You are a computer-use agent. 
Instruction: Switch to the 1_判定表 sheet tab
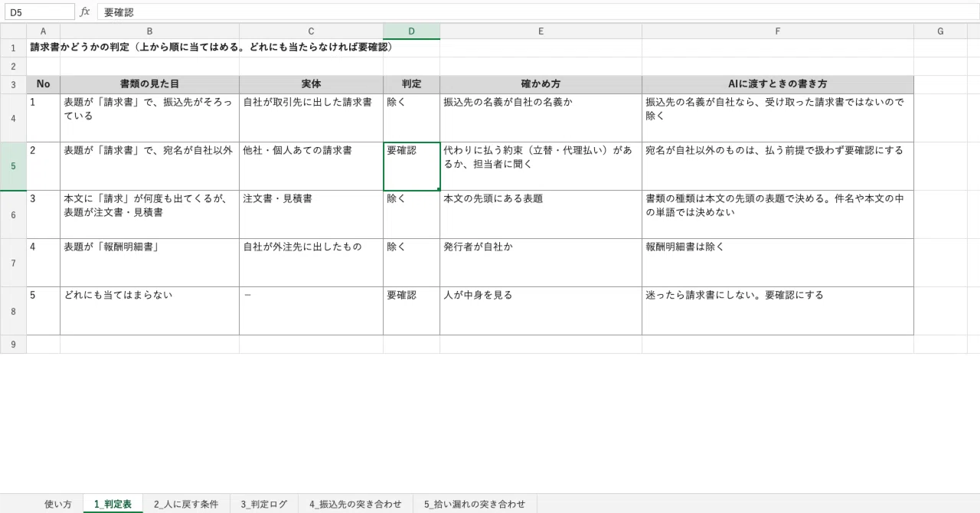113,504
